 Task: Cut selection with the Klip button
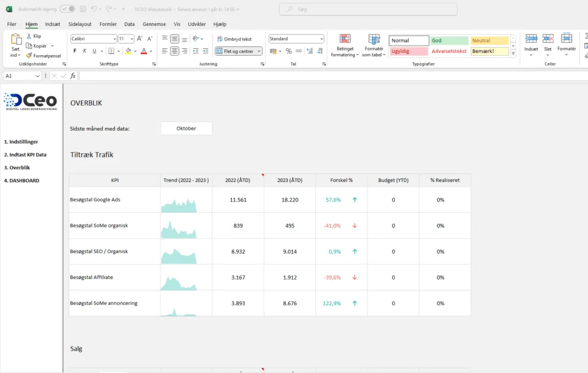pos(34,36)
